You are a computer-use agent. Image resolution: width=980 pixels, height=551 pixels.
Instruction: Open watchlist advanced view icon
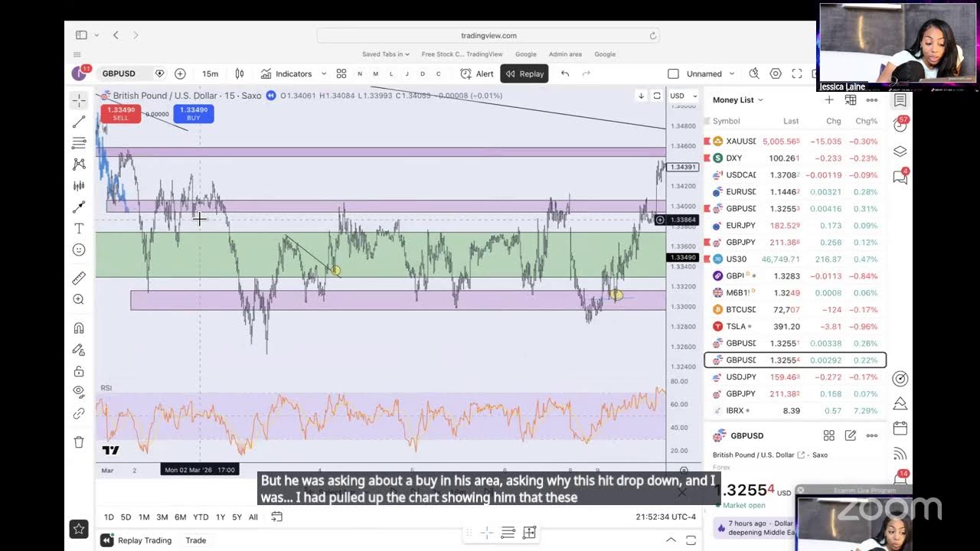[851, 99]
